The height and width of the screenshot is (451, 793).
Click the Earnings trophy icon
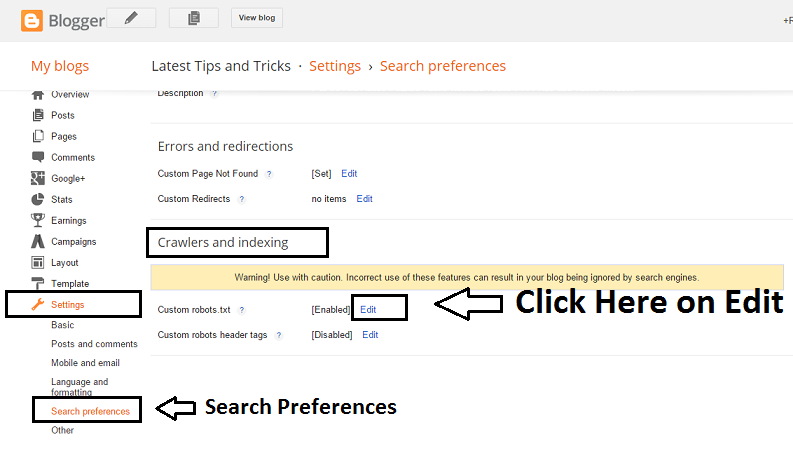(37, 220)
